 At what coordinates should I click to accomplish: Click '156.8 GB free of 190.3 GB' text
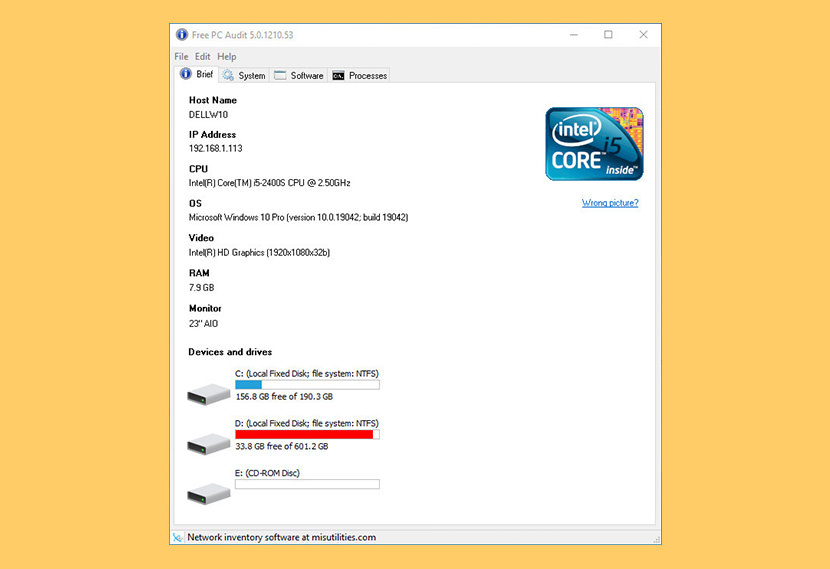284,396
